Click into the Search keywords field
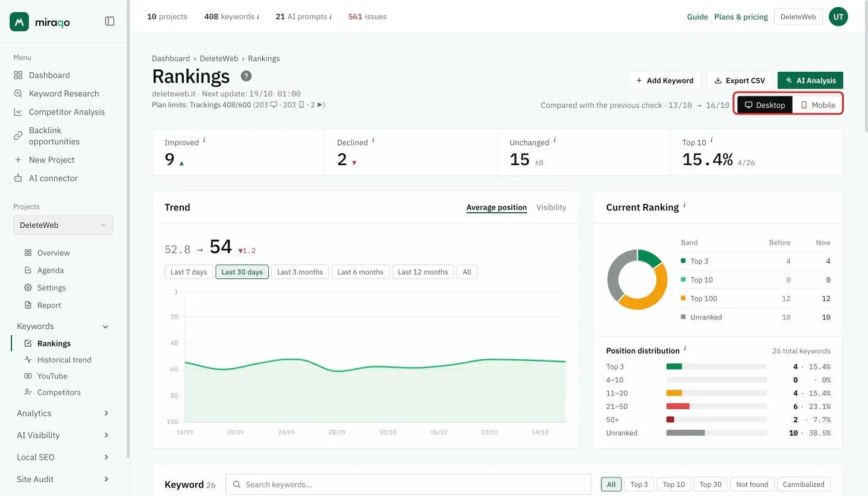 pos(408,485)
